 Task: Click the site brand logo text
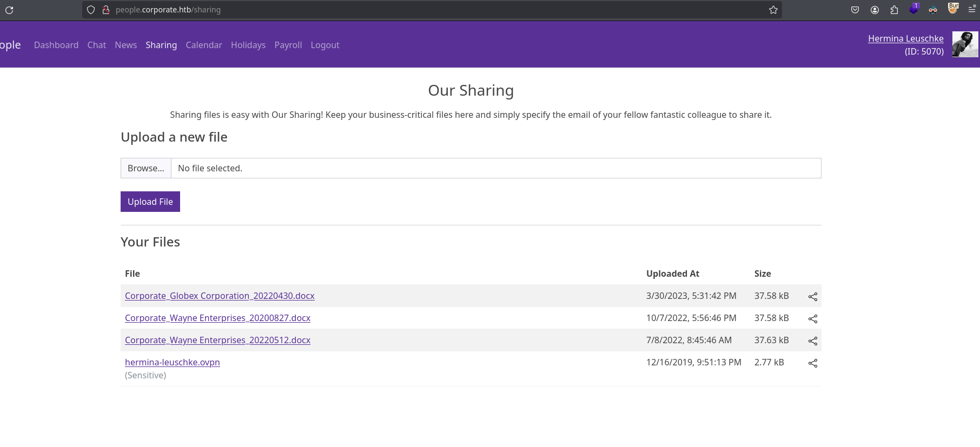click(x=10, y=45)
